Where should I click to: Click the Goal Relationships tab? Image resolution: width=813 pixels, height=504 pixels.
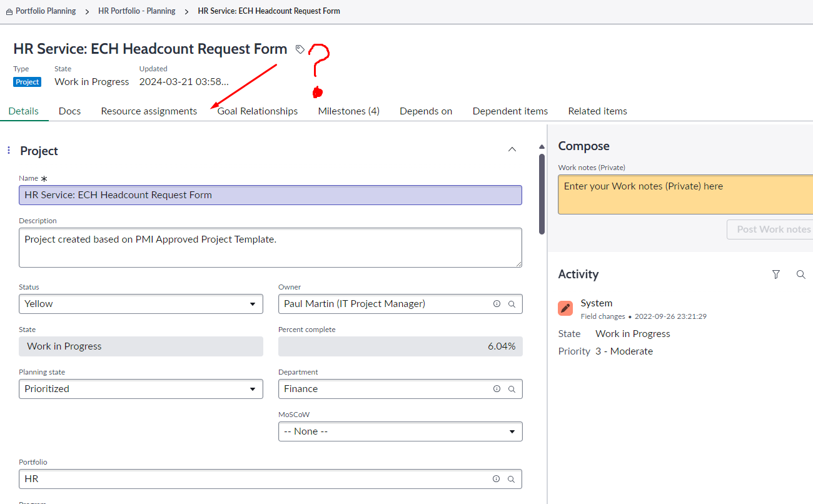[256, 111]
